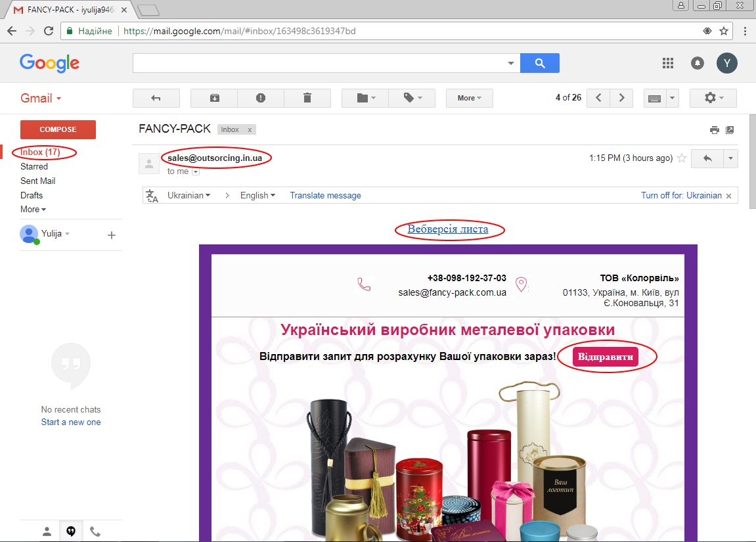Open the Labels dropdown
This screenshot has height=542, width=756.
point(412,98)
